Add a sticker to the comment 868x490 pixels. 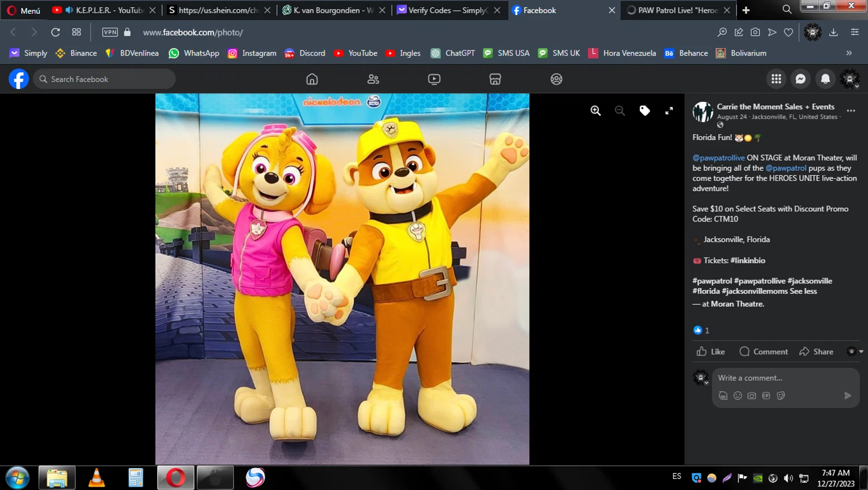[781, 396]
